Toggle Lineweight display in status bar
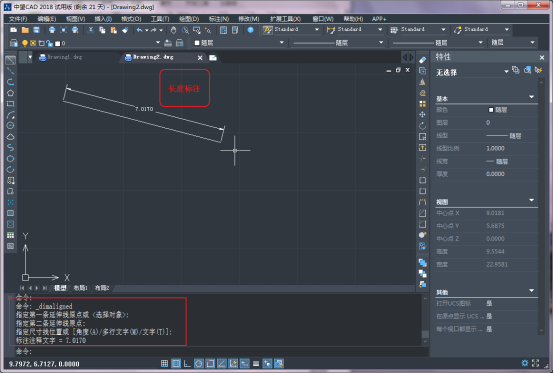 pos(256,363)
